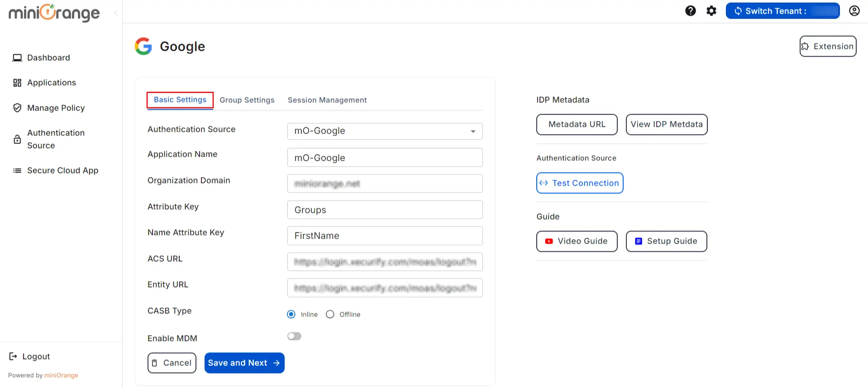Follow the miniOrange powered-by link
868x388 pixels.
click(61, 375)
